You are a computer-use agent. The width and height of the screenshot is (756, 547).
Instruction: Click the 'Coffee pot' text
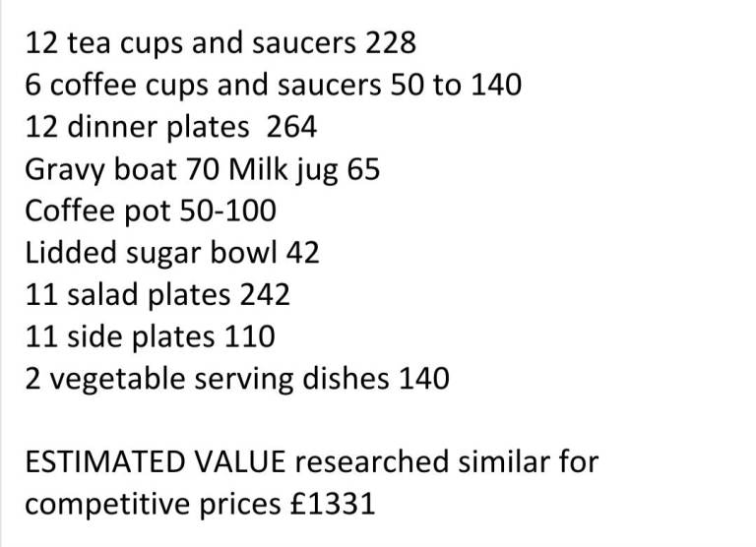[x=97, y=212]
